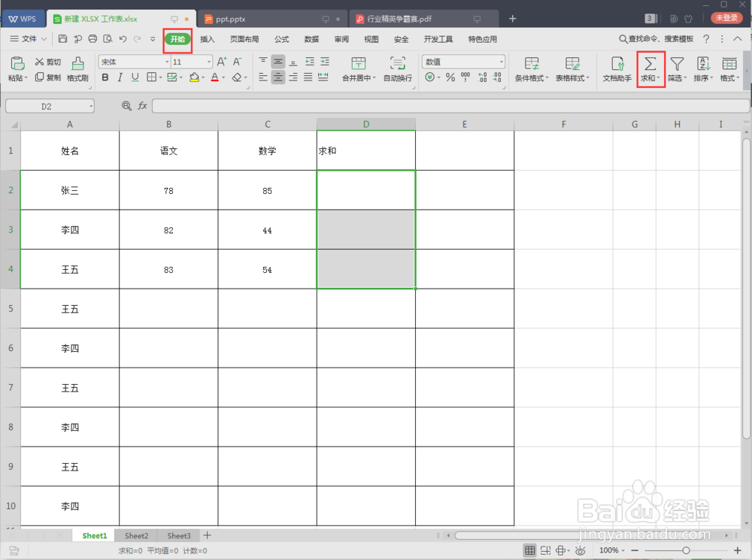Click Merge and Center (合并居中) icon
The width and height of the screenshot is (752, 560).
coord(358,64)
